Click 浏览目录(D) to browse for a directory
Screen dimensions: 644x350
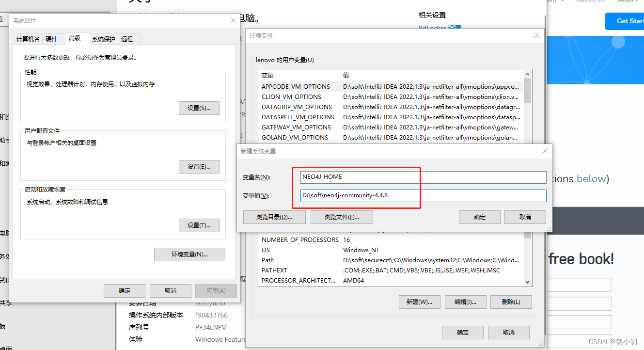(x=274, y=217)
